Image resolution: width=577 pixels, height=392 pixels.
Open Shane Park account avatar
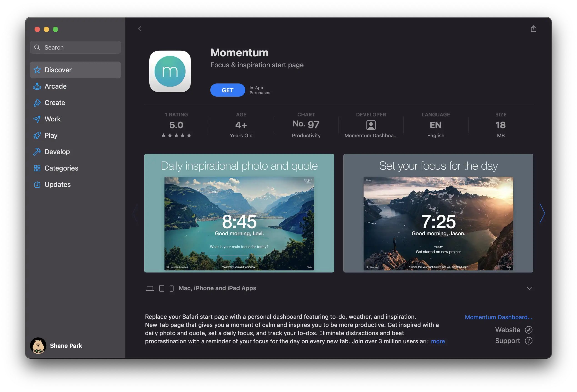[38, 345]
